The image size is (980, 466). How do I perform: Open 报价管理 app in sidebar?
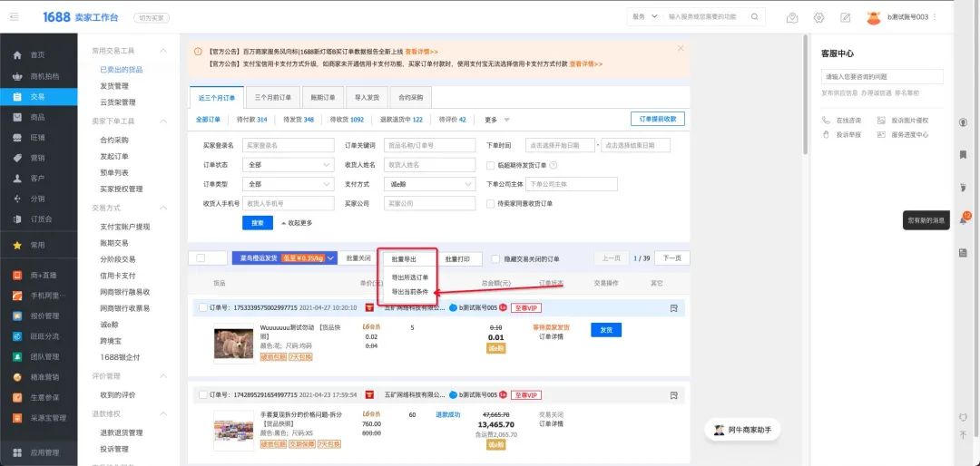pyautogui.click(x=37, y=316)
